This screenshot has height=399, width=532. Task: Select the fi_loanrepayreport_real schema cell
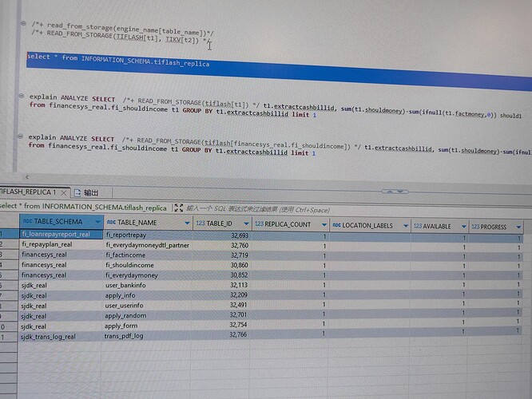(56, 235)
